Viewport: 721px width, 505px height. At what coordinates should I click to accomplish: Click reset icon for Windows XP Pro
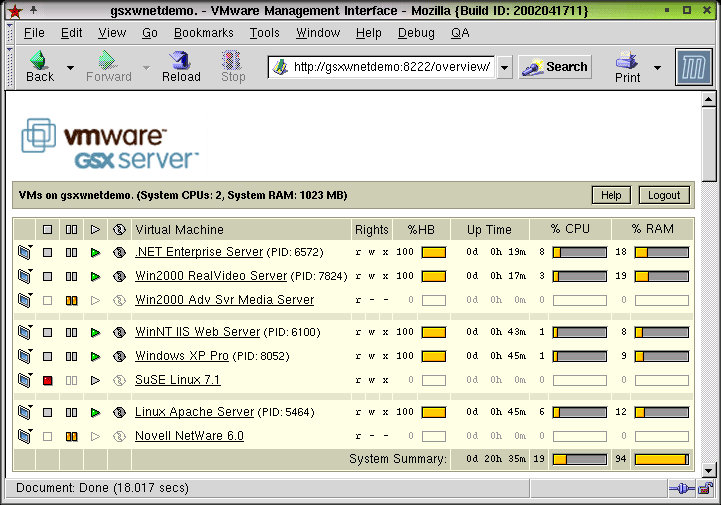(119, 356)
